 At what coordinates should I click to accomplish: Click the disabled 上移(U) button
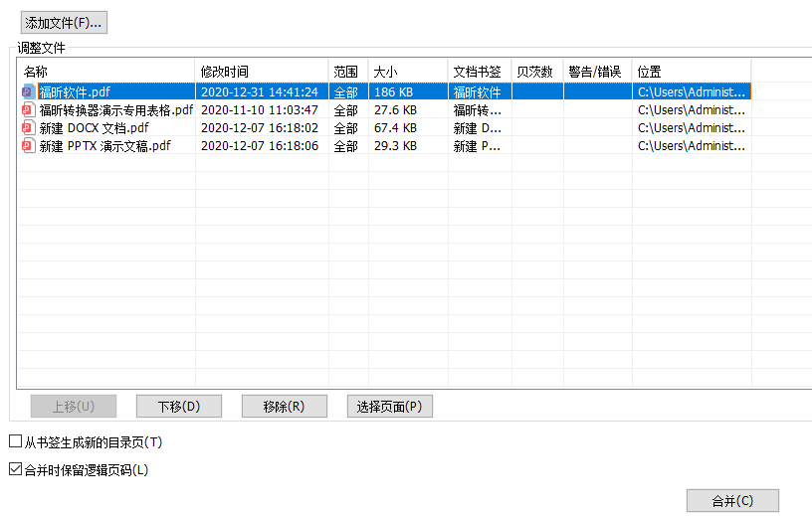pos(74,407)
